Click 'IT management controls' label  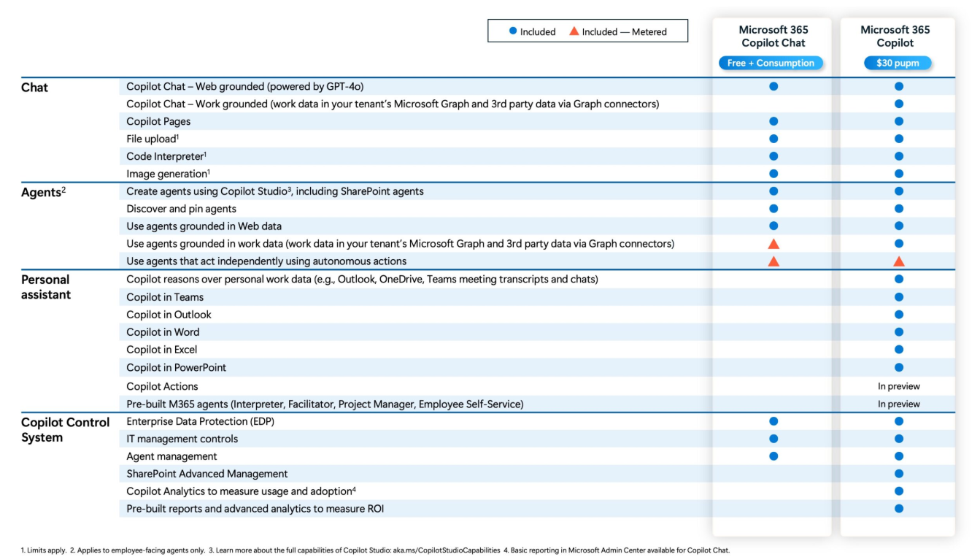pyautogui.click(x=182, y=439)
